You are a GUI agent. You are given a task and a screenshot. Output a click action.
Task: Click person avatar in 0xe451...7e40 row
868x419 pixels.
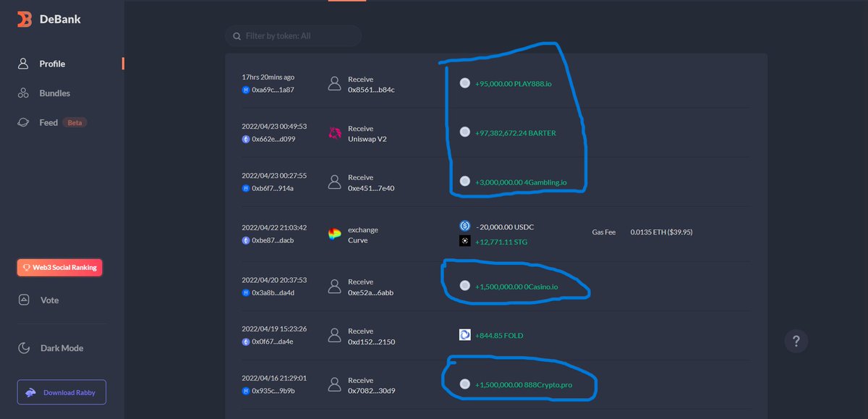(x=334, y=182)
